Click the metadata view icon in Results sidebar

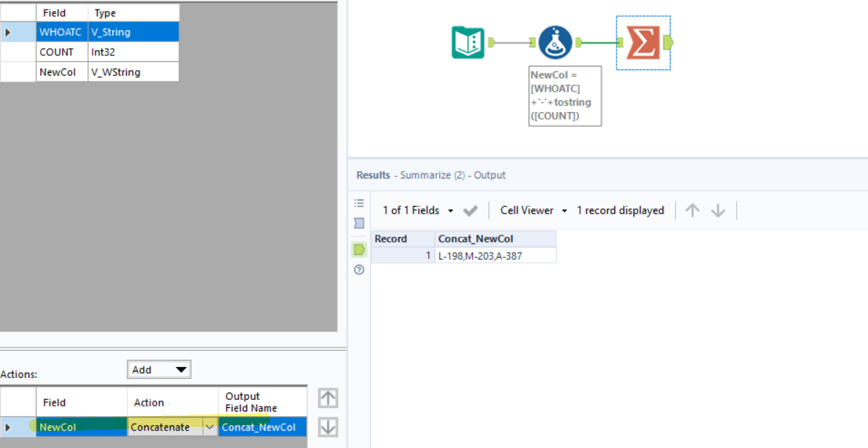tap(359, 223)
